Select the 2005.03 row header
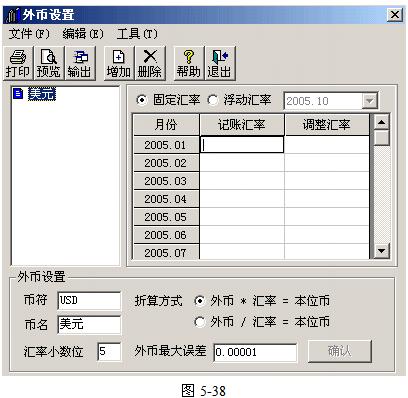This screenshot has width=408, height=398. point(166,181)
